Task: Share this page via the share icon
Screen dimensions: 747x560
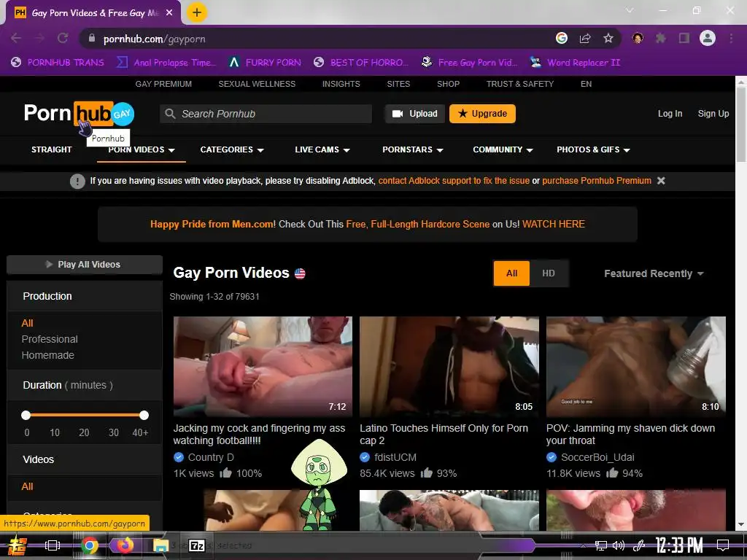Action: coord(585,38)
